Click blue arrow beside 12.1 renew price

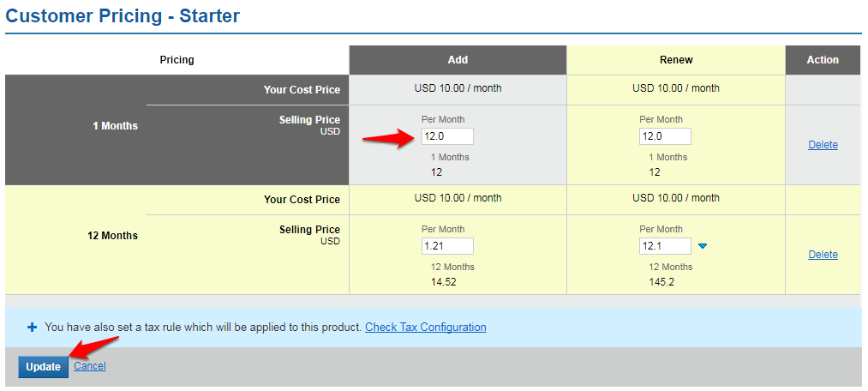703,247
